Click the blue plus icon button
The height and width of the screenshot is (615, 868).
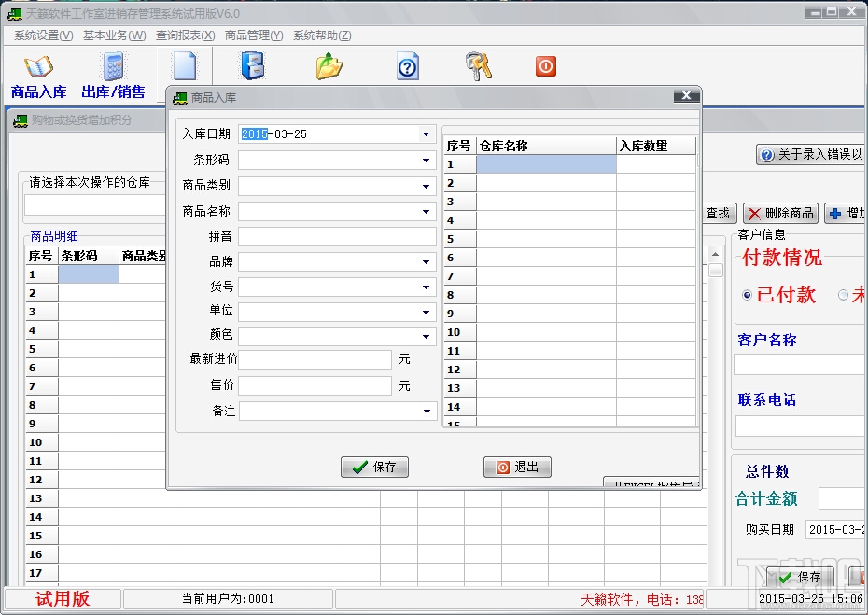coord(846,213)
